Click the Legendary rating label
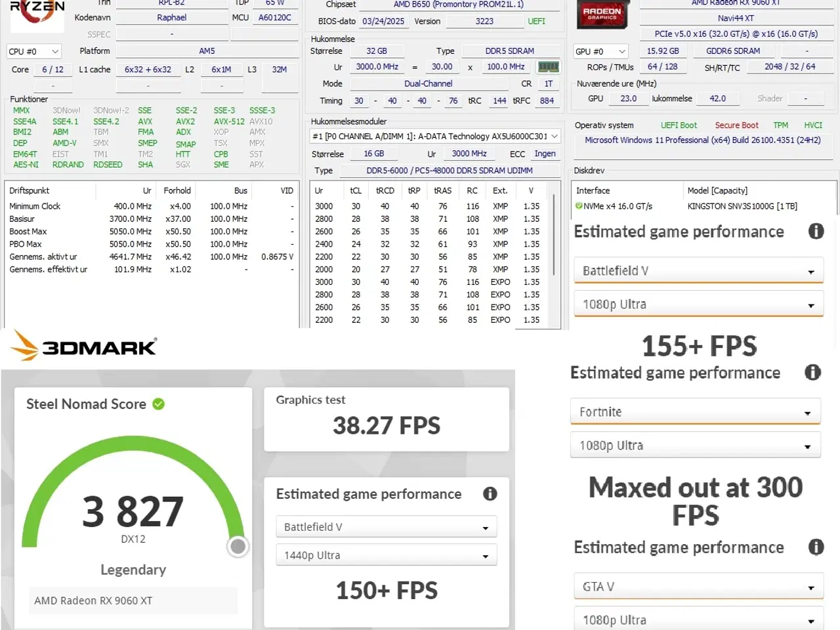The image size is (840, 630). point(133,570)
